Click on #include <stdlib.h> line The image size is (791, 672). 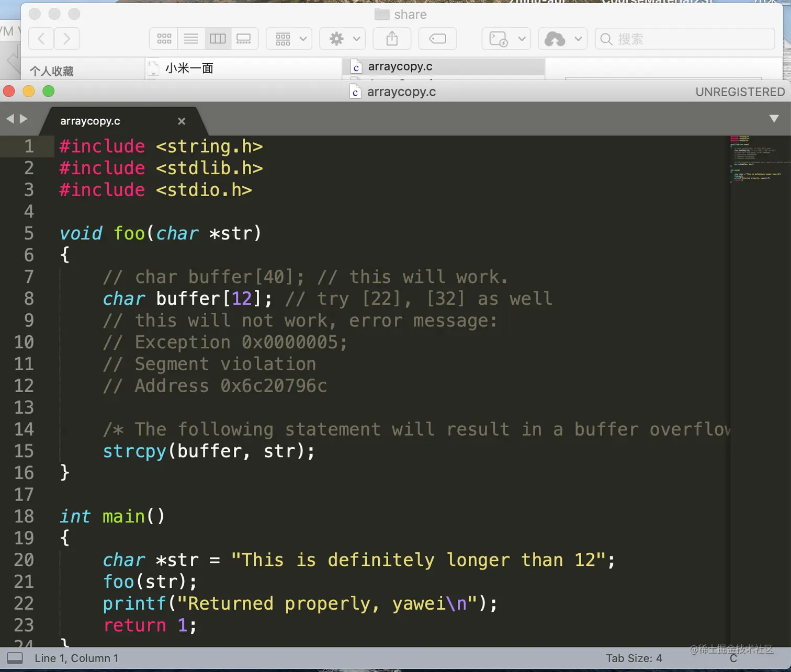tap(161, 168)
